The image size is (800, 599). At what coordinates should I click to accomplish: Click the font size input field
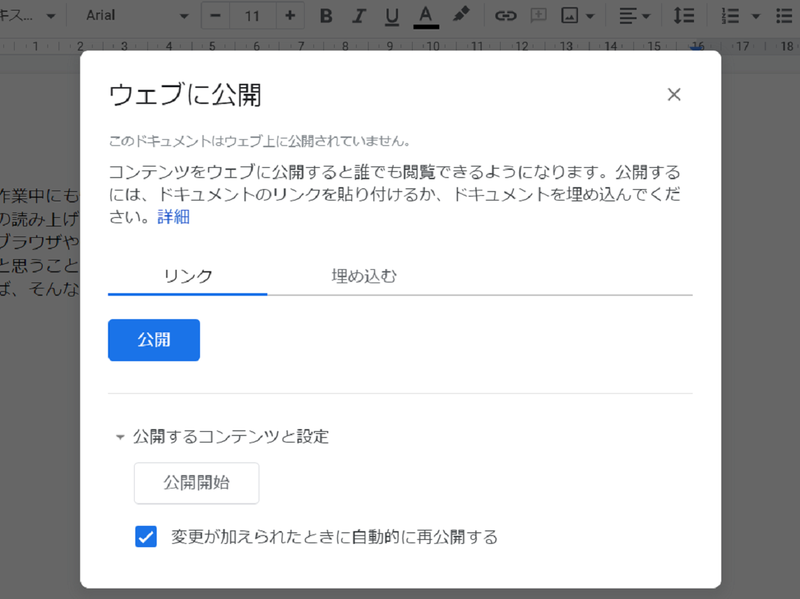[x=252, y=15]
